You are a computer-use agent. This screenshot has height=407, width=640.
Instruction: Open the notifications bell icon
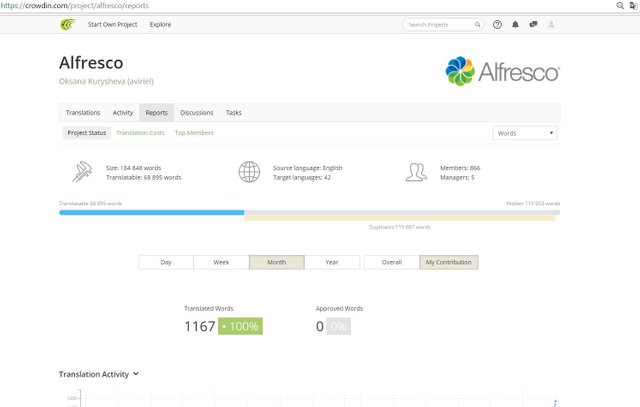point(516,24)
